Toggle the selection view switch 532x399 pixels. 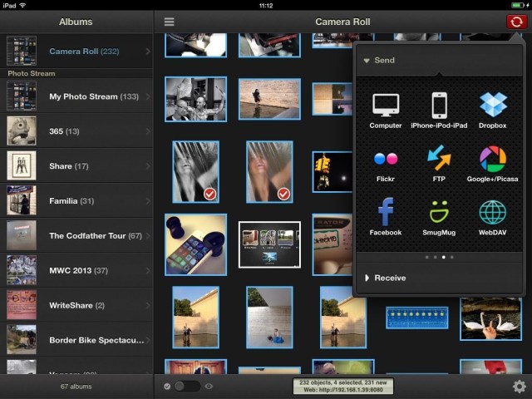coord(188,387)
